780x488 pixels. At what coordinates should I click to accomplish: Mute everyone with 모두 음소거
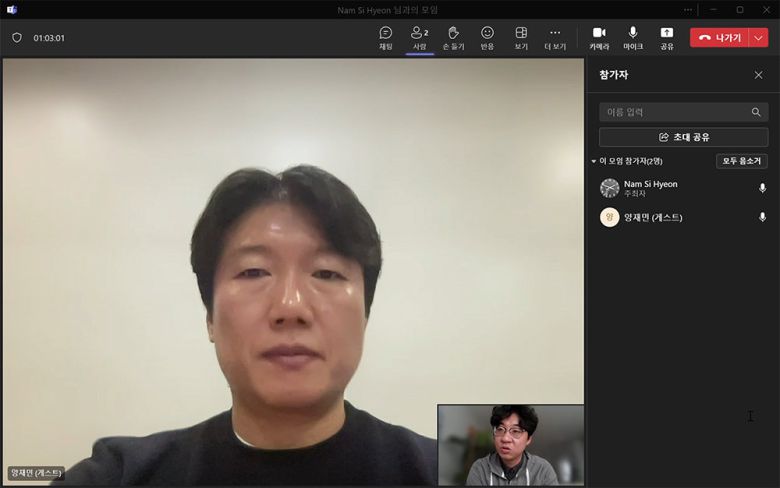pos(742,161)
